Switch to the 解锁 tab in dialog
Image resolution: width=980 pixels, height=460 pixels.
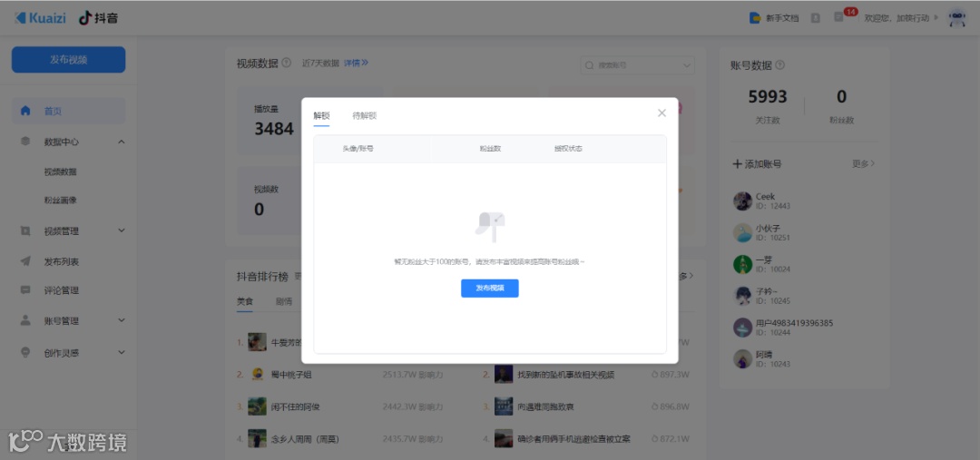click(321, 115)
